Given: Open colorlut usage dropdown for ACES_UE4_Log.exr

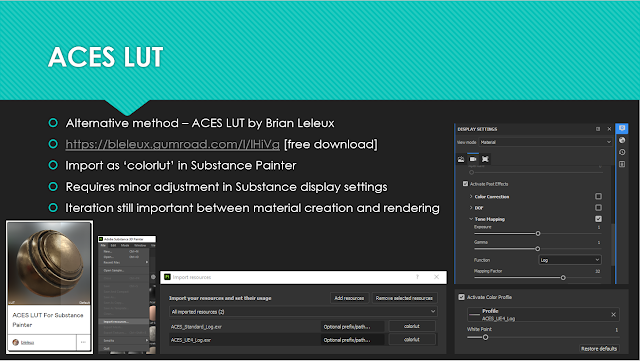Looking at the screenshot, I should coord(412,339).
